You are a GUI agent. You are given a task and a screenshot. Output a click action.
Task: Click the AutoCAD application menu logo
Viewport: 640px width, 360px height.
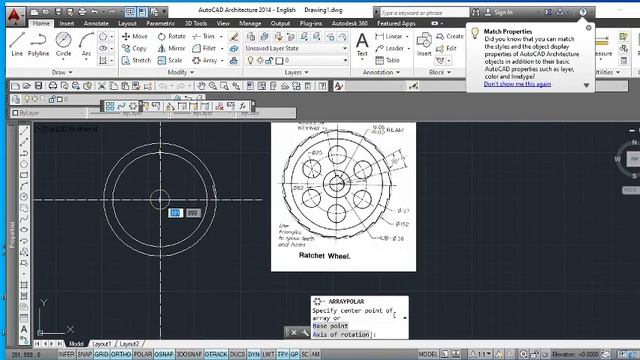coord(14,16)
